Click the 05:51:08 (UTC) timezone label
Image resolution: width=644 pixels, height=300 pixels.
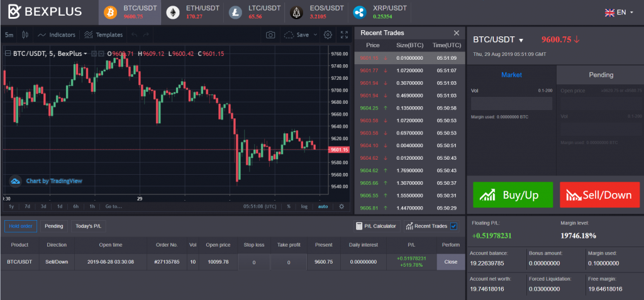pos(260,206)
